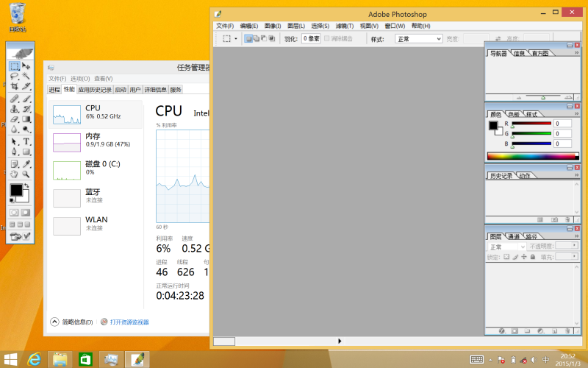
Task: Open the 滤镜(T) filter menu
Action: pos(345,26)
